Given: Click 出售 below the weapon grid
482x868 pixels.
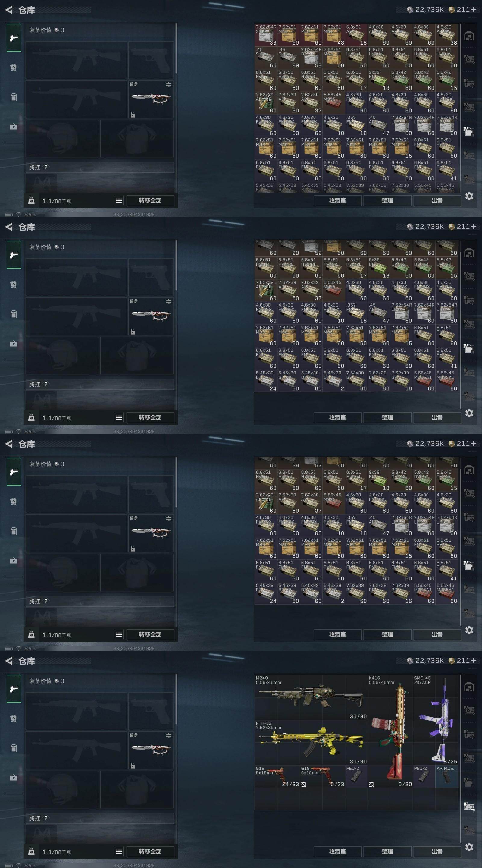Looking at the screenshot, I should click(437, 851).
